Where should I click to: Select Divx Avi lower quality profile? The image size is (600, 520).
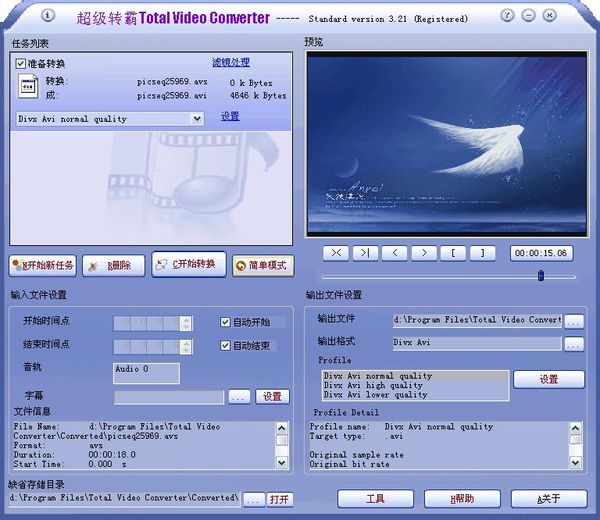coord(375,394)
